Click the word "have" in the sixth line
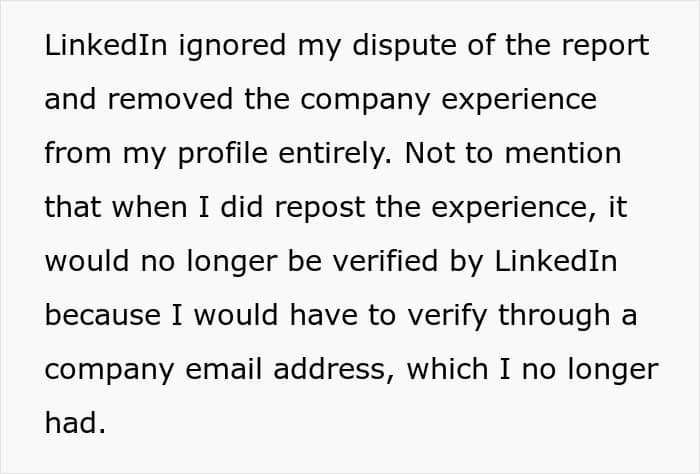Screen dimensions: 700x474 324,315
